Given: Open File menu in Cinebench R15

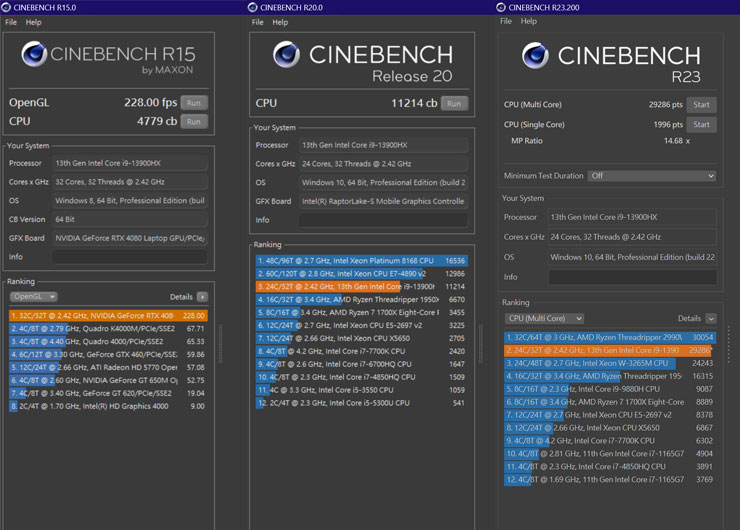Looking at the screenshot, I should [11, 22].
